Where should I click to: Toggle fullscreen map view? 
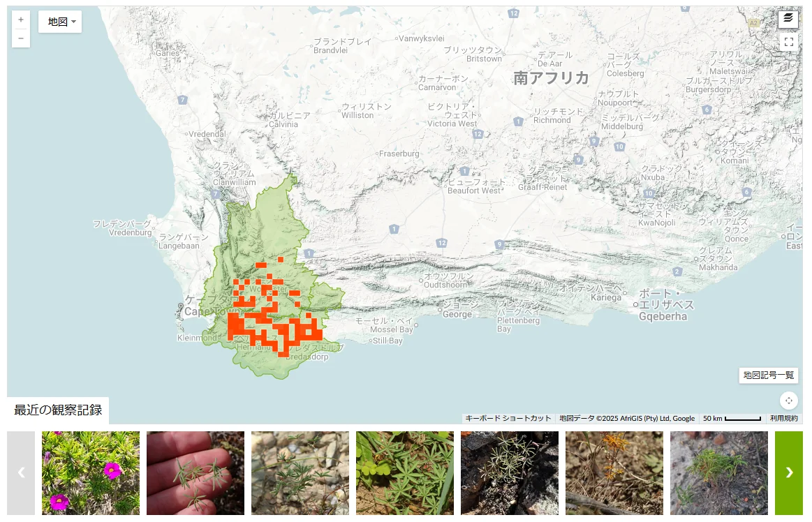[788, 42]
